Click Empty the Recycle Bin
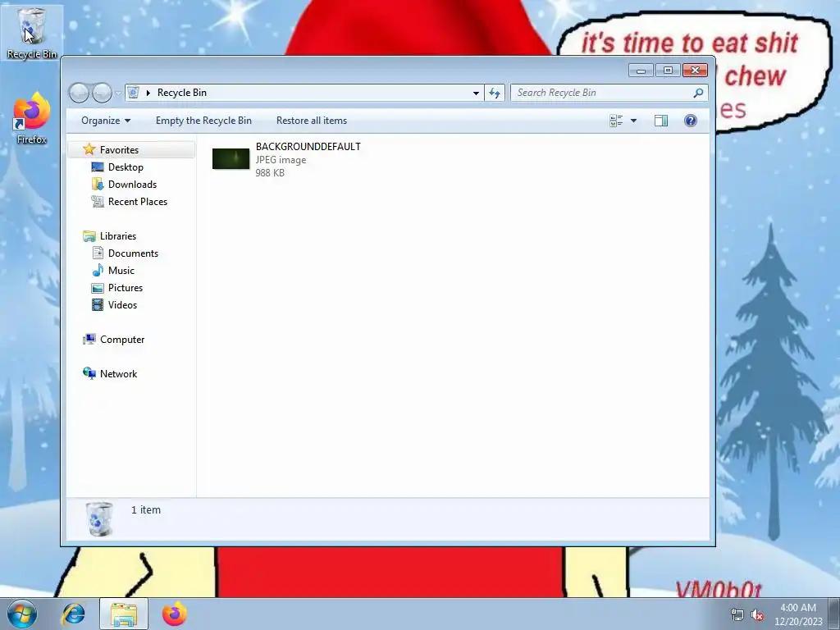 [203, 121]
